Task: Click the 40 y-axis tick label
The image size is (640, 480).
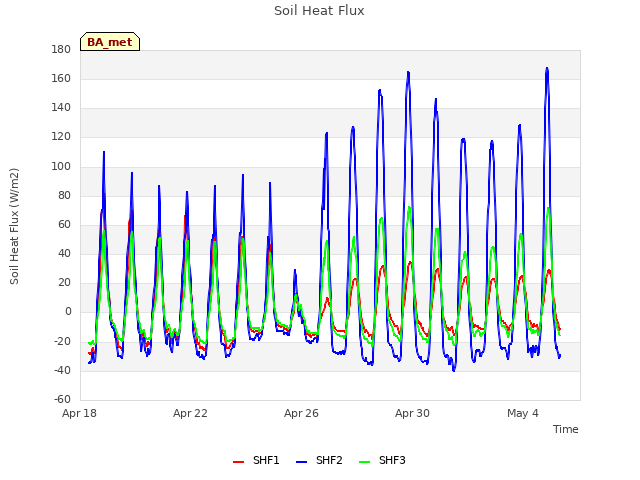Action: 64,253
